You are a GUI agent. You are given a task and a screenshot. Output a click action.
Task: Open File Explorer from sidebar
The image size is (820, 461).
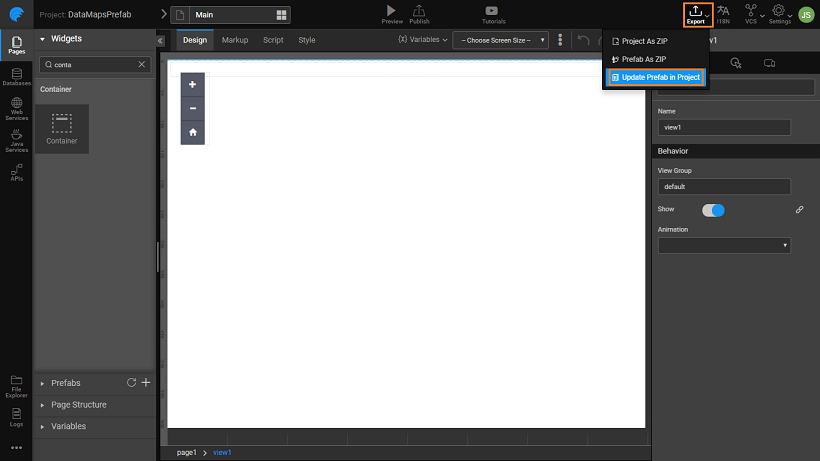tap(15, 384)
